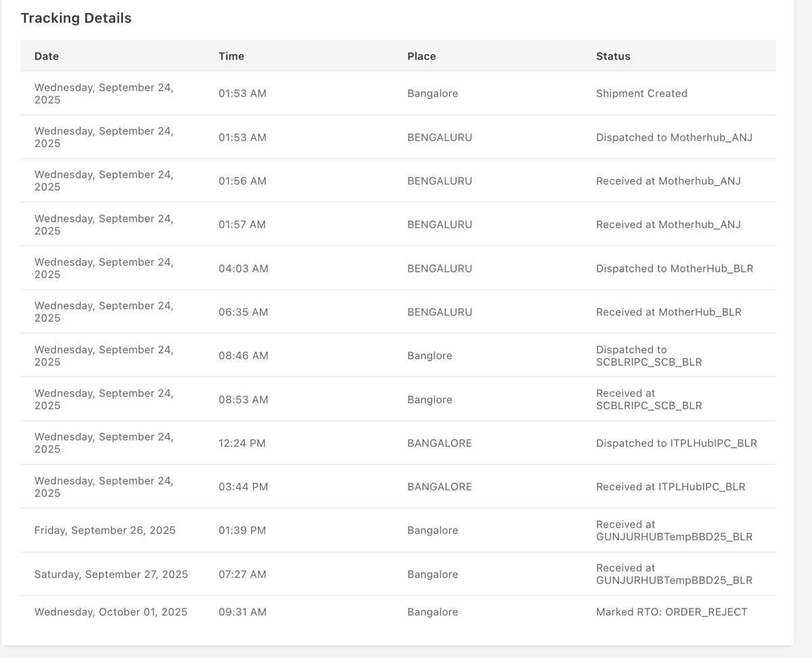Click the BENGALURU place in the 04:03 AM row
The width and height of the screenshot is (812, 664).
pyautogui.click(x=440, y=268)
